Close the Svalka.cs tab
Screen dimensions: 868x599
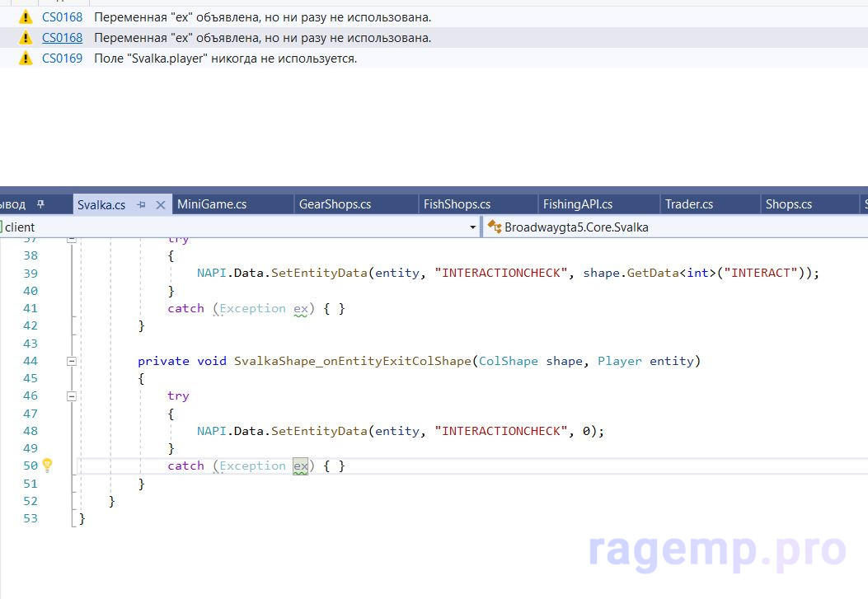tap(161, 204)
